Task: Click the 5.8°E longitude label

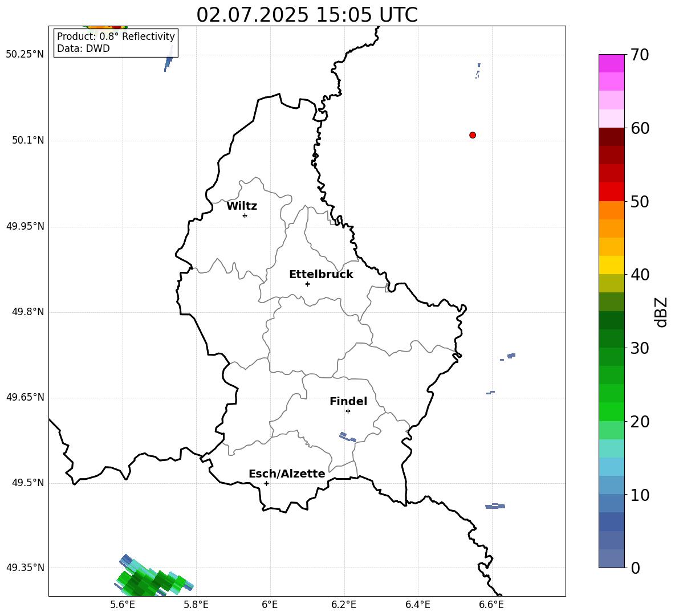Action: point(196,605)
